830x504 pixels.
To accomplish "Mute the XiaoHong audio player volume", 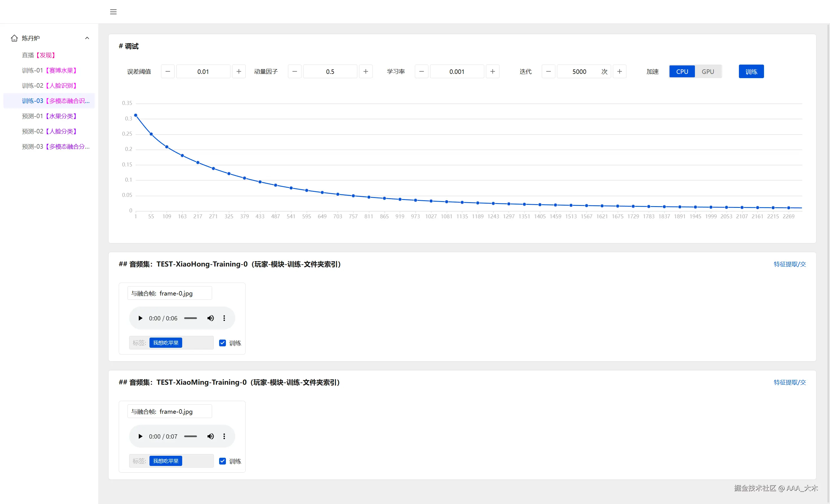I will [210, 318].
